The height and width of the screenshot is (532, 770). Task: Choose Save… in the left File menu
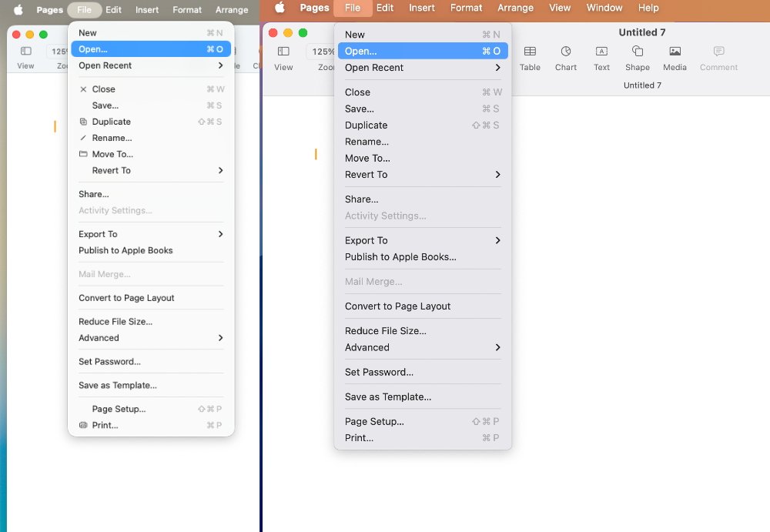point(151,105)
